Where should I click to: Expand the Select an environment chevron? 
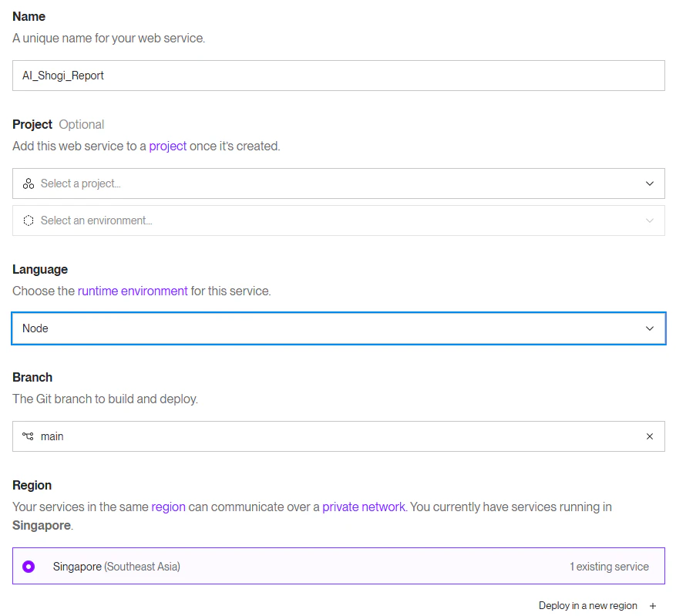point(649,220)
